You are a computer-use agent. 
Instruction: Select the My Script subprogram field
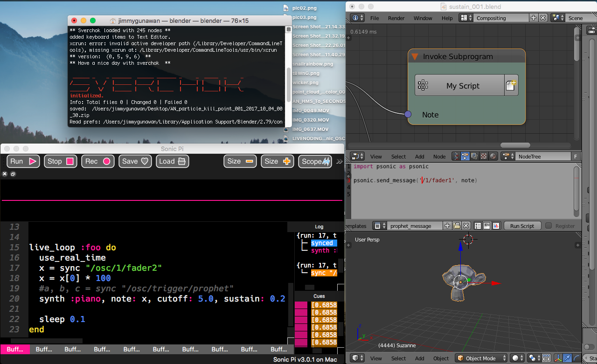click(459, 86)
